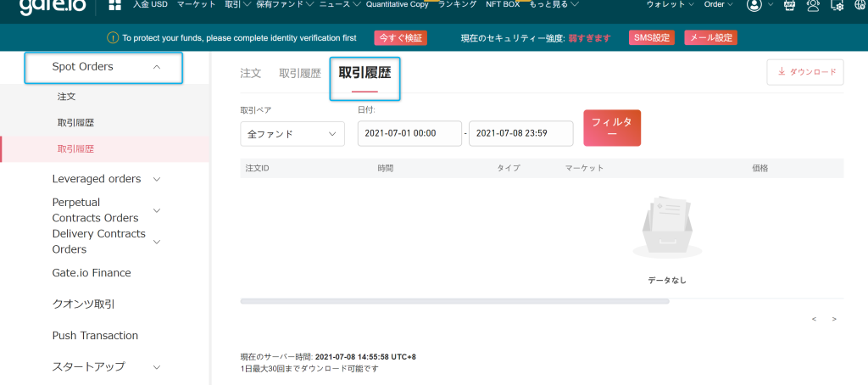
Task: Open マーケット in top navigation
Action: pos(196,4)
